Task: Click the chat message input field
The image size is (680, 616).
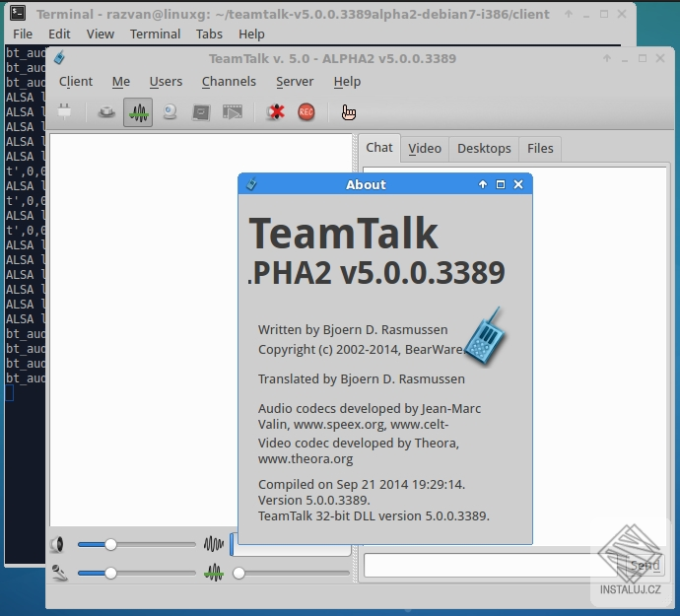Action: [490, 566]
